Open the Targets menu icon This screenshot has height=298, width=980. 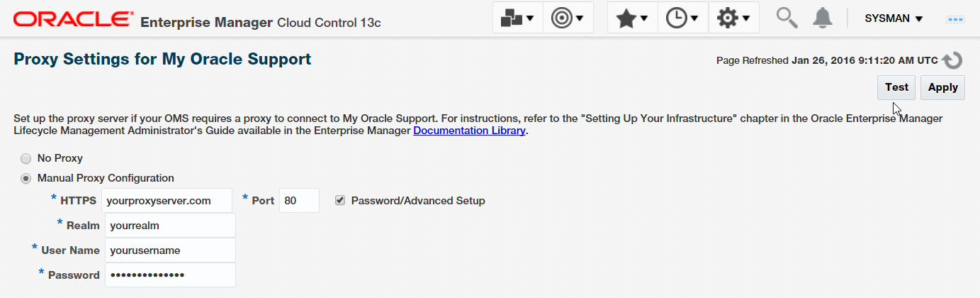(568, 18)
